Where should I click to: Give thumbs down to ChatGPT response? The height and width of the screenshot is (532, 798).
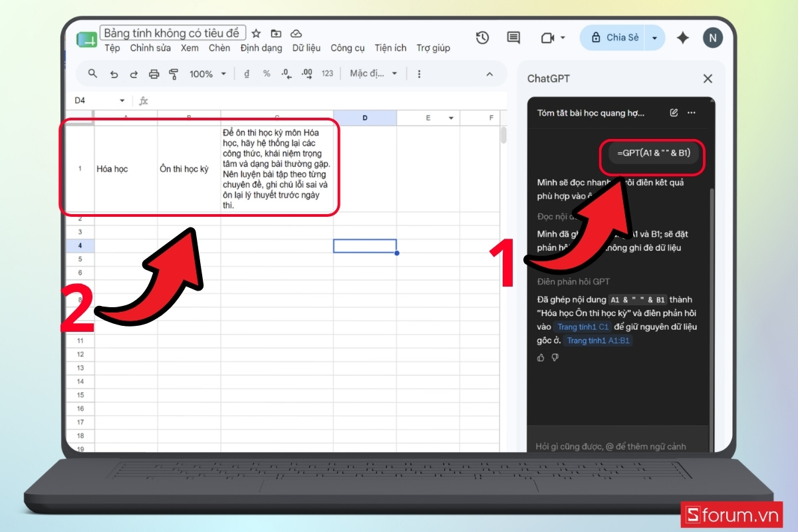(x=555, y=358)
